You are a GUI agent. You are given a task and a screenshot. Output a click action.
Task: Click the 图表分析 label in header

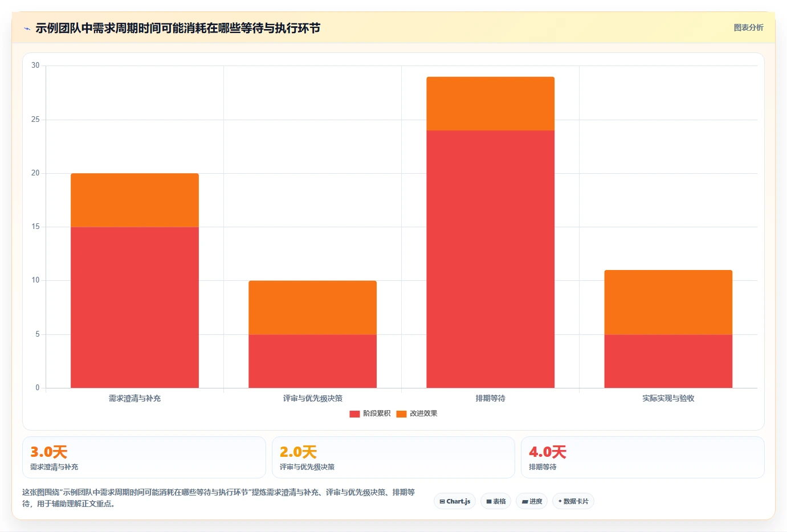(748, 27)
